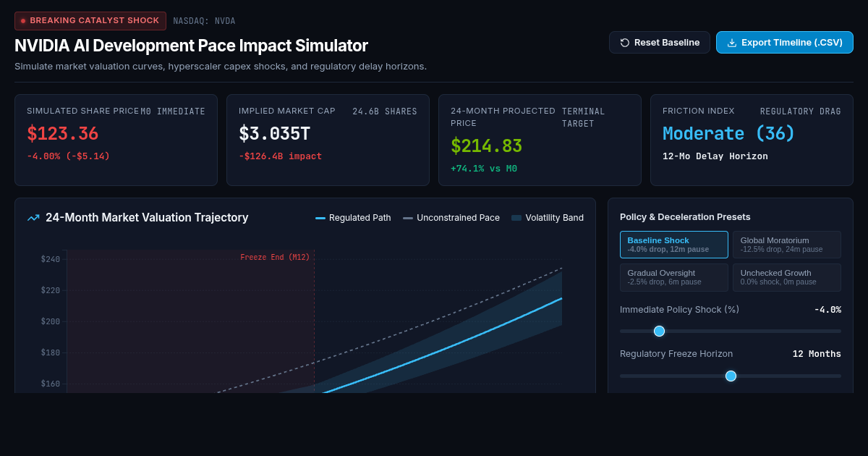
Task: Click the NASDAQ: NVDA ticker label
Action: click(x=204, y=21)
